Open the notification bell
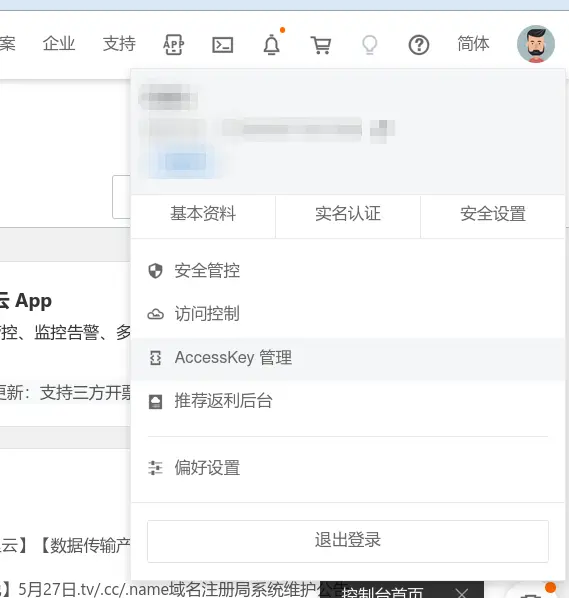This screenshot has height=598, width=569. coord(272,45)
